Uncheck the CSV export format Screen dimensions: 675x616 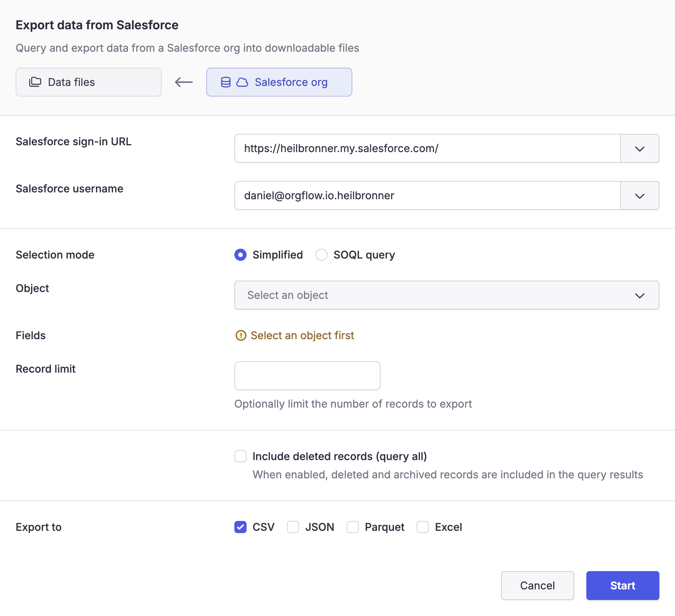[240, 527]
